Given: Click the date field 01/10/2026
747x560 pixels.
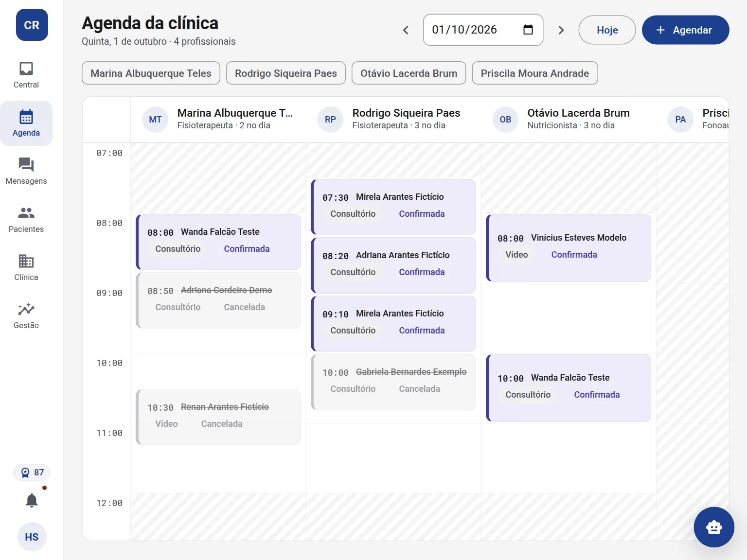Looking at the screenshot, I should click(x=483, y=30).
